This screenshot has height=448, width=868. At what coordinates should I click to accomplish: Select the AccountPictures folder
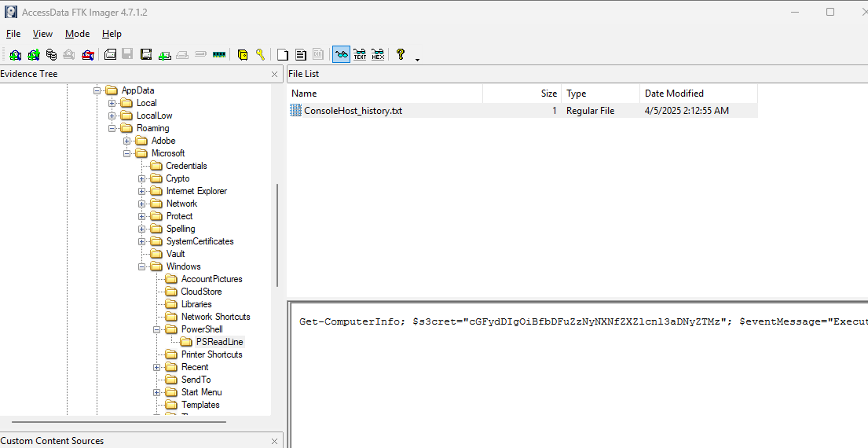click(x=211, y=279)
